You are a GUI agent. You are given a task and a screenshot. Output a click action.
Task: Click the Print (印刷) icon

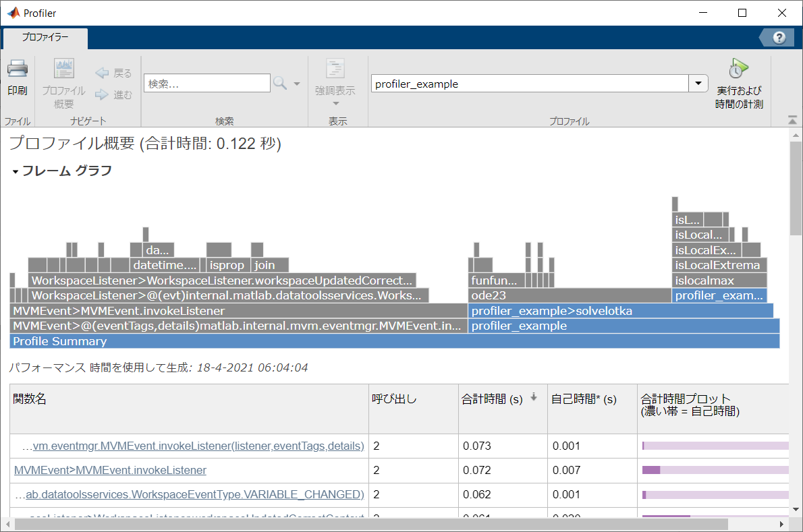point(18,69)
